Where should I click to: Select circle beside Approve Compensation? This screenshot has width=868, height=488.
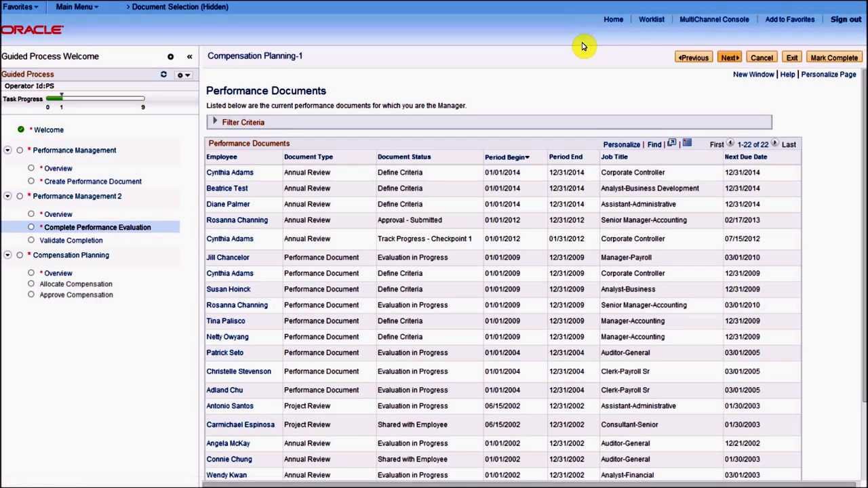[x=31, y=295]
